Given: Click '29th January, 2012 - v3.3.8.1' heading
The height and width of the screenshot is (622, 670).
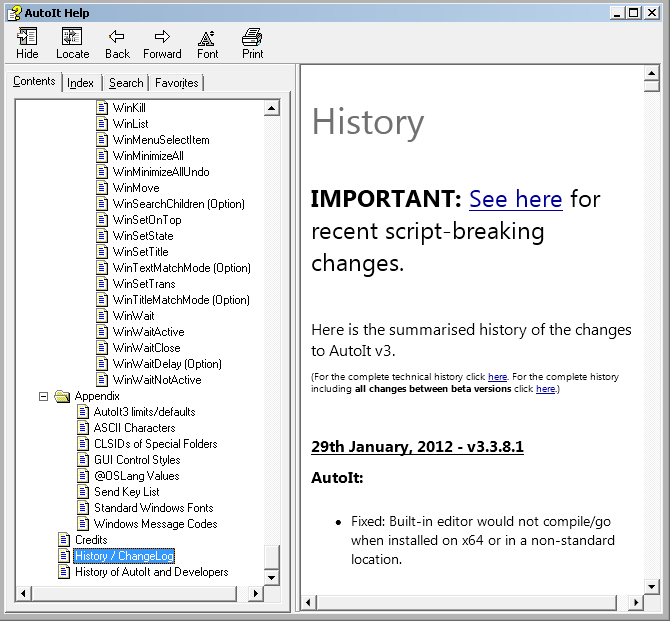Looking at the screenshot, I should pyautogui.click(x=417, y=447).
